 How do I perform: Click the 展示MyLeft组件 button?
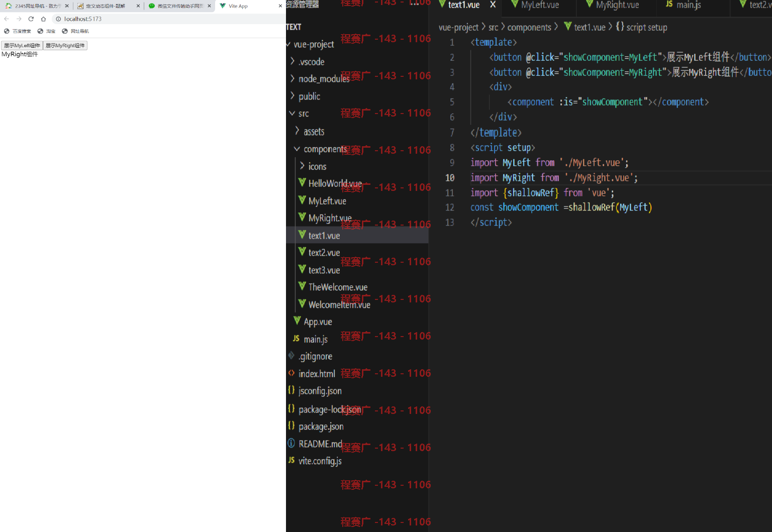[22, 46]
